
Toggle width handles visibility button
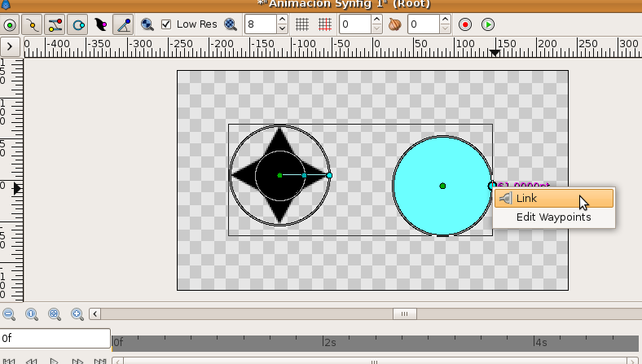point(101,24)
